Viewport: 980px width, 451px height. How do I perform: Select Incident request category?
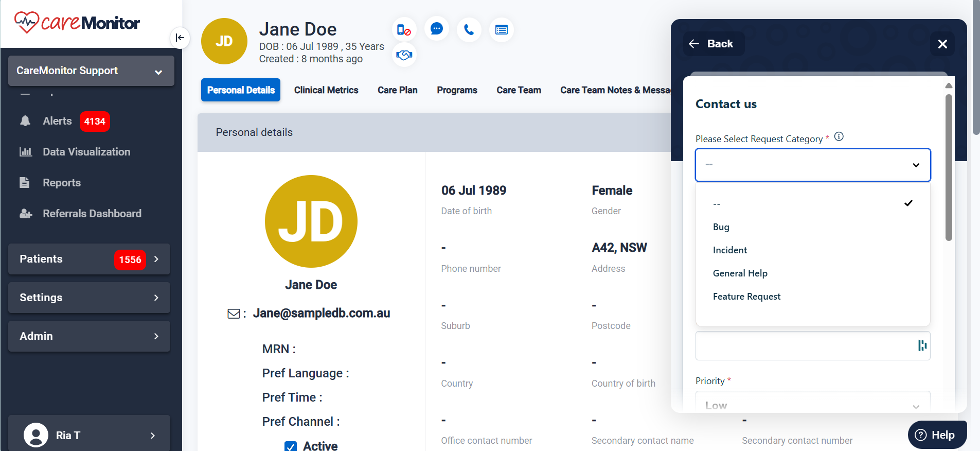(x=813, y=250)
